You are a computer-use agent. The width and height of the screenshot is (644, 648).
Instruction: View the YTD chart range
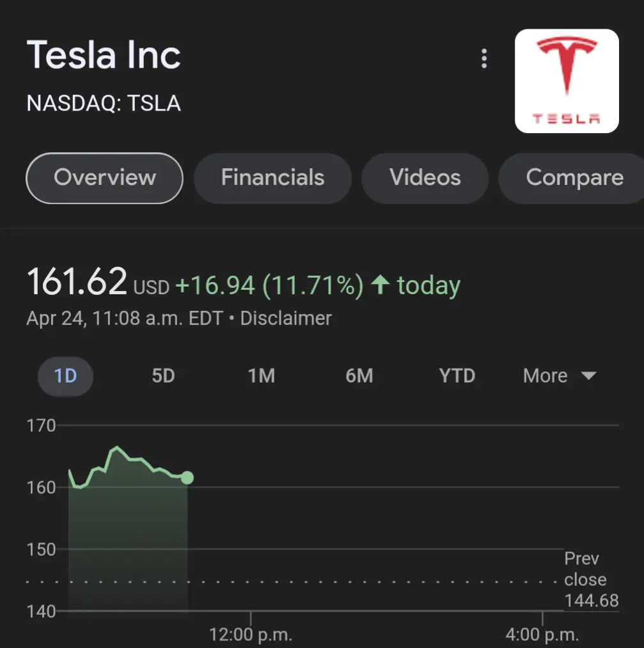[457, 376]
